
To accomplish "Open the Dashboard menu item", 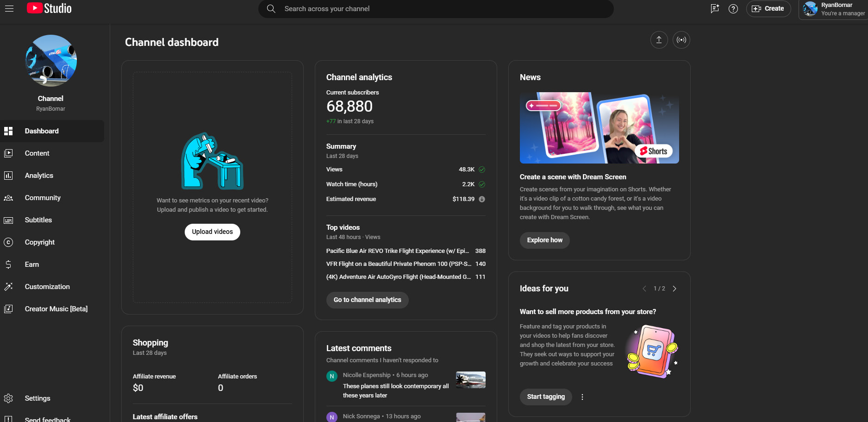I will pyautogui.click(x=52, y=131).
